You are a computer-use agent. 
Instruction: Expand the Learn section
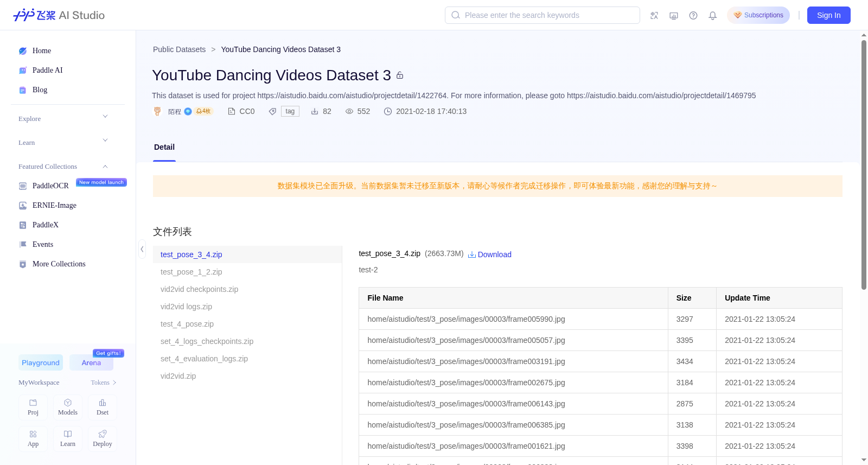(63, 143)
